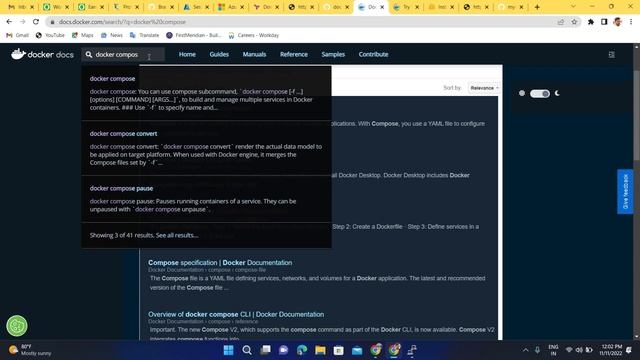Click the moon dark-mode icon

[557, 93]
